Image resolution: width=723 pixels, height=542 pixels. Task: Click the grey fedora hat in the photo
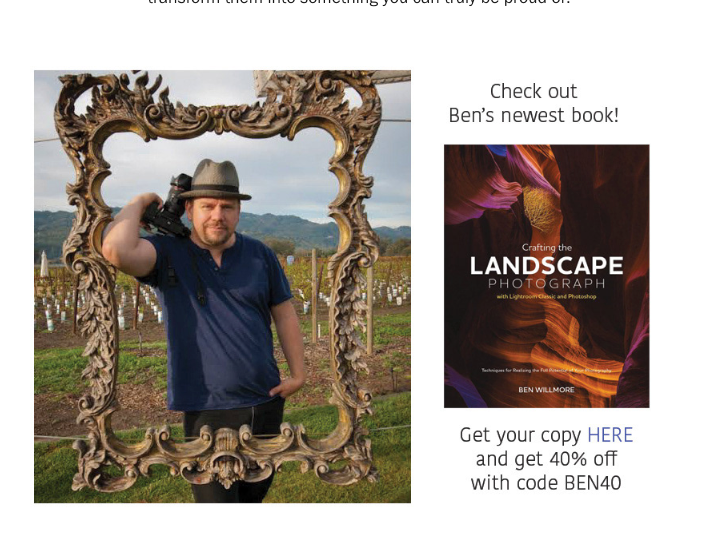(215, 180)
